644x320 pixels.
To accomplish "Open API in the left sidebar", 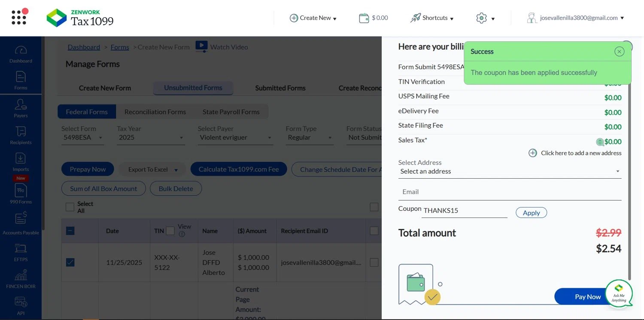I will pos(21,306).
